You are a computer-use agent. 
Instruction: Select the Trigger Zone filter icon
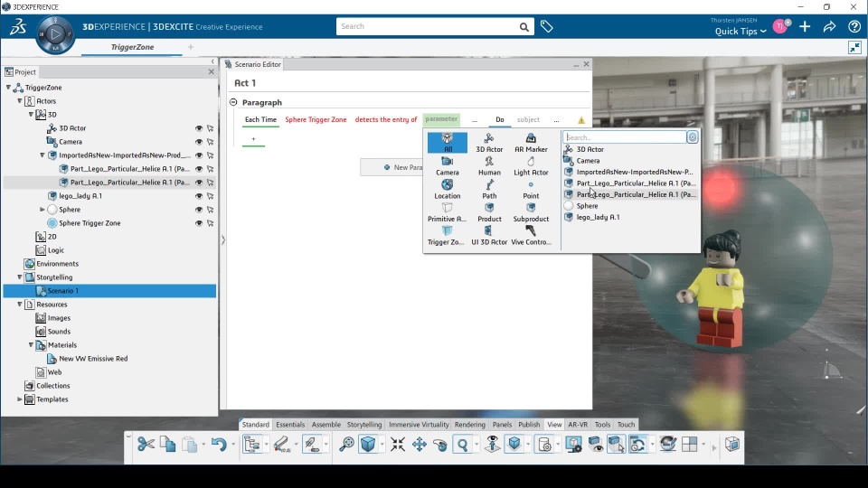(x=447, y=232)
